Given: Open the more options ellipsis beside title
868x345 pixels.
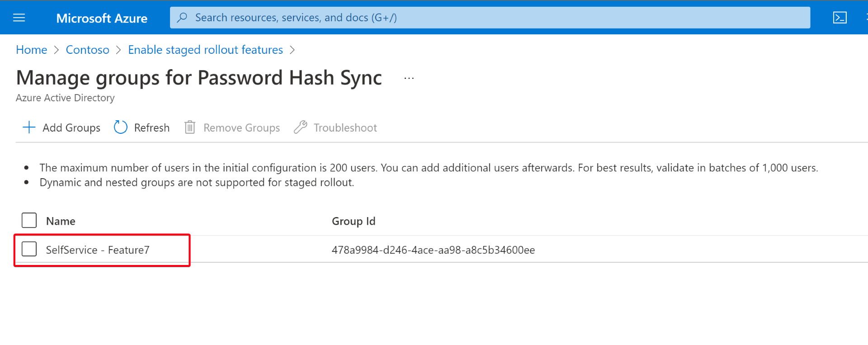Looking at the screenshot, I should (409, 78).
